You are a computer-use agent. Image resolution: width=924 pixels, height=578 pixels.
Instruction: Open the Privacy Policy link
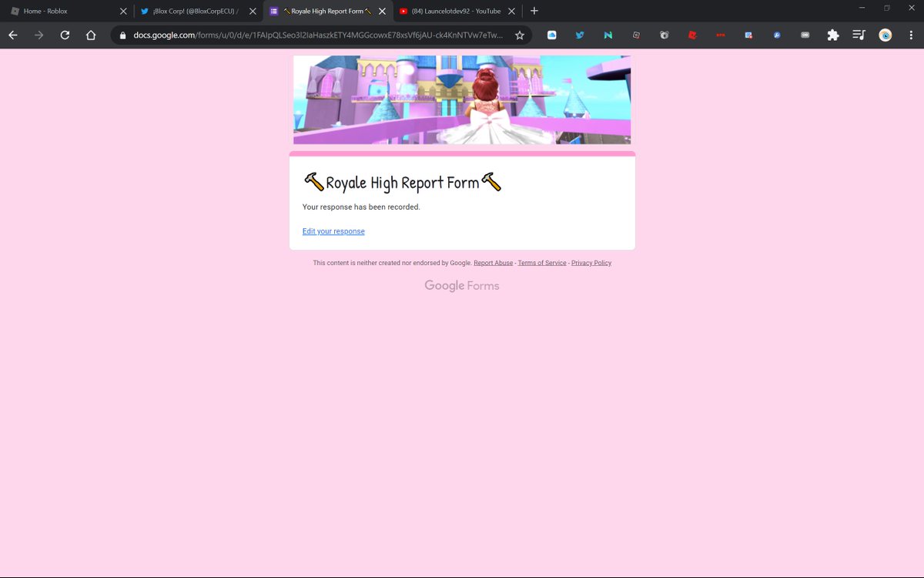click(x=591, y=263)
